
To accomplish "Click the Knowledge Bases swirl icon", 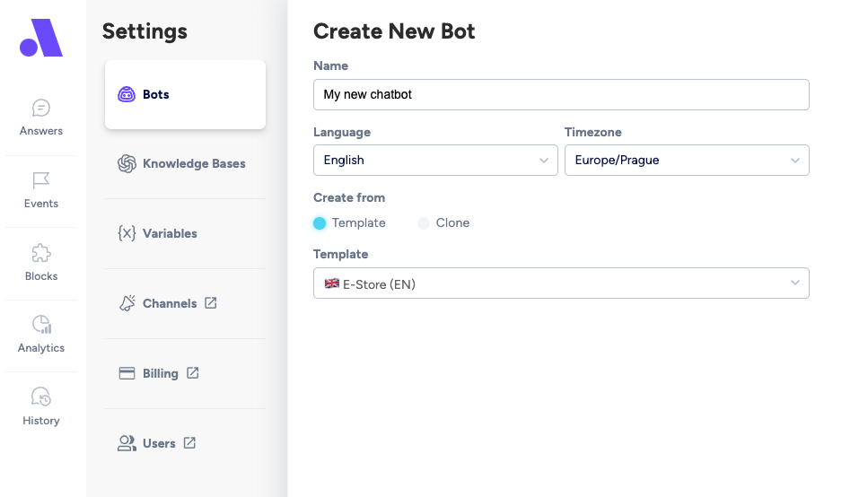I will point(127,164).
